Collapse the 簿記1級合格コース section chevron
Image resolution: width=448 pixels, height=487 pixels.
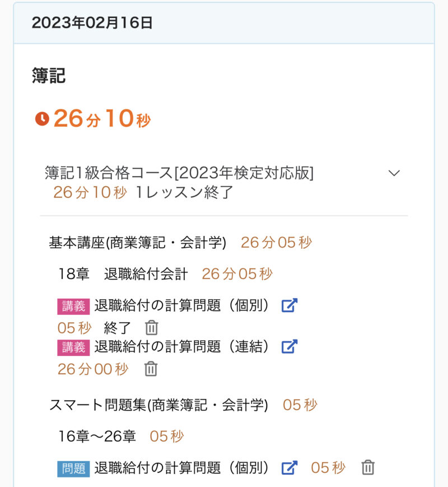(x=394, y=173)
